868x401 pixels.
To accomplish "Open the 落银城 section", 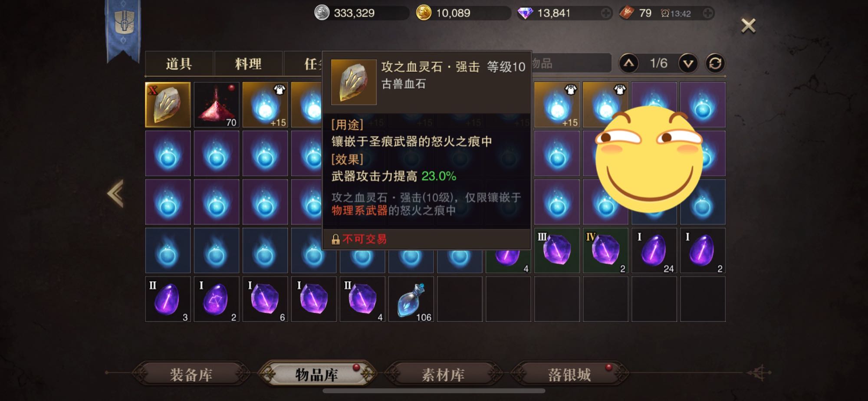I will point(569,374).
